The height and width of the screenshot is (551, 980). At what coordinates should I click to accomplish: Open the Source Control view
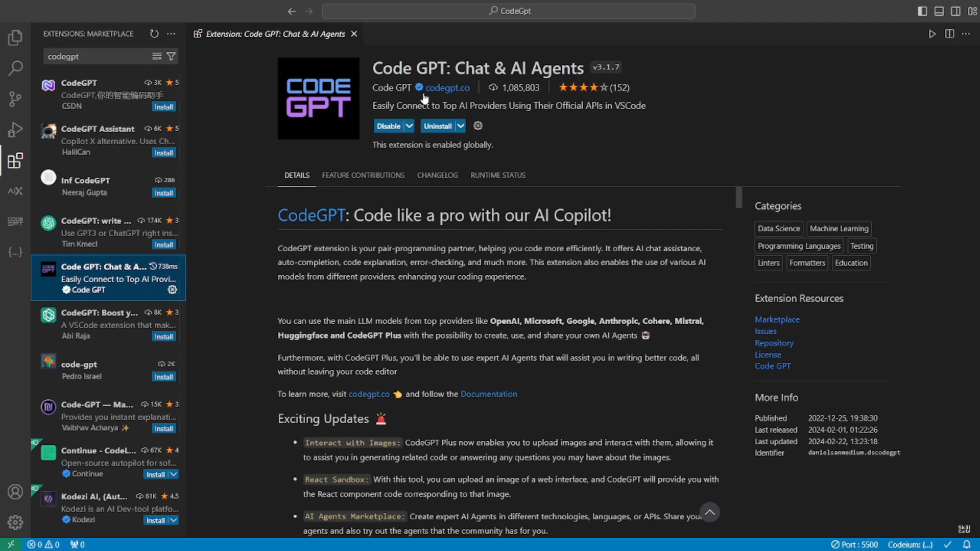[x=15, y=99]
